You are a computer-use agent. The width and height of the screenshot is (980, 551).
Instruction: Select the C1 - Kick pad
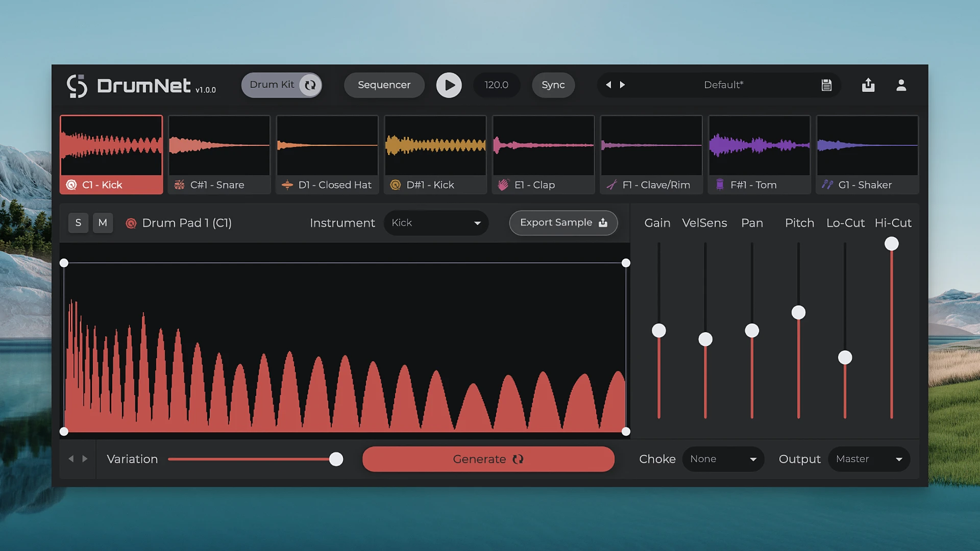111,155
